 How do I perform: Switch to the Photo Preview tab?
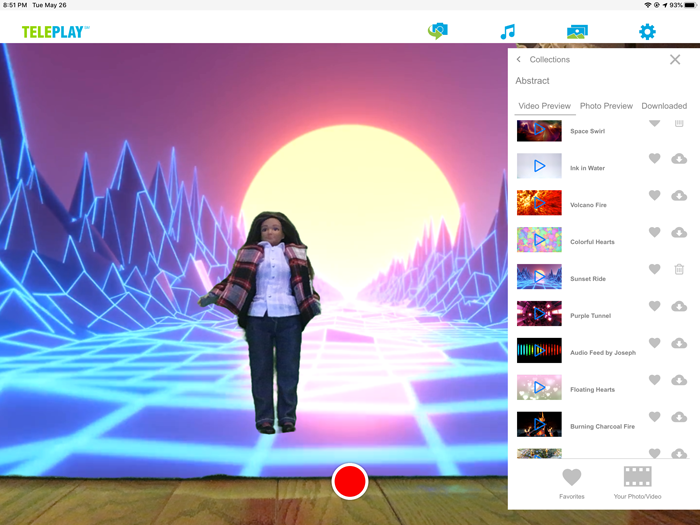pos(606,106)
